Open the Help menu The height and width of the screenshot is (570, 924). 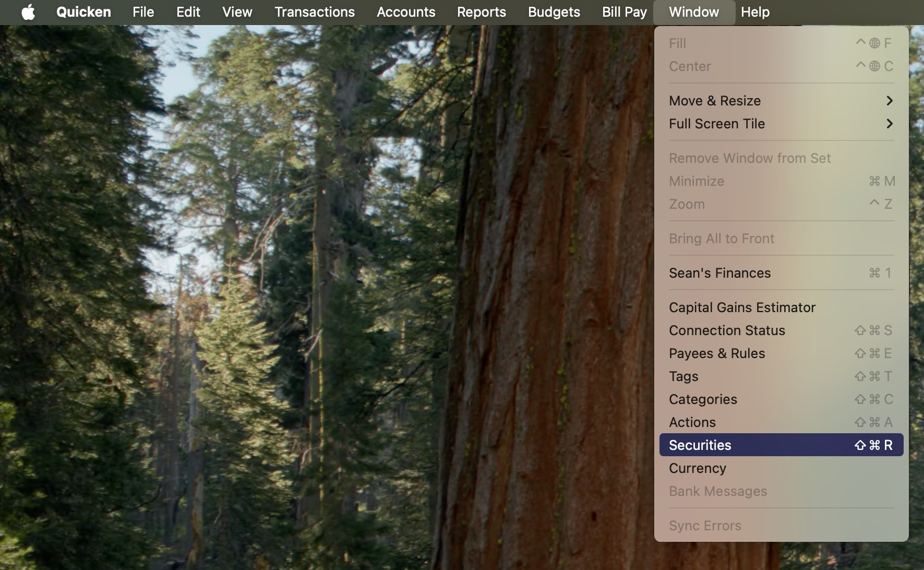point(755,12)
